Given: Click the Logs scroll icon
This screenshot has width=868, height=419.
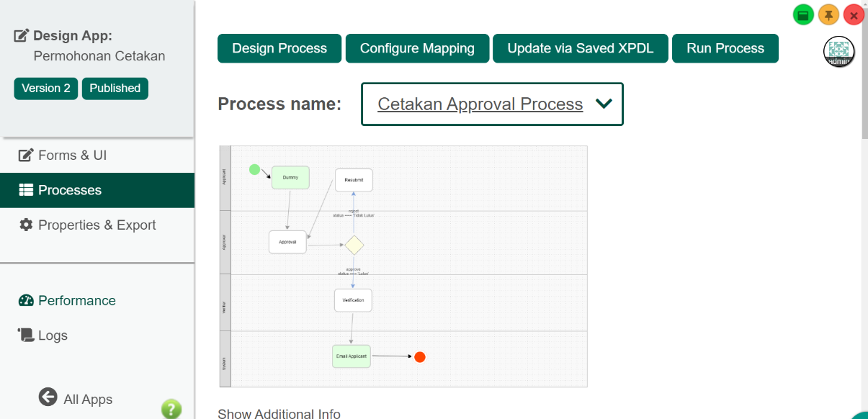Looking at the screenshot, I should [26, 335].
